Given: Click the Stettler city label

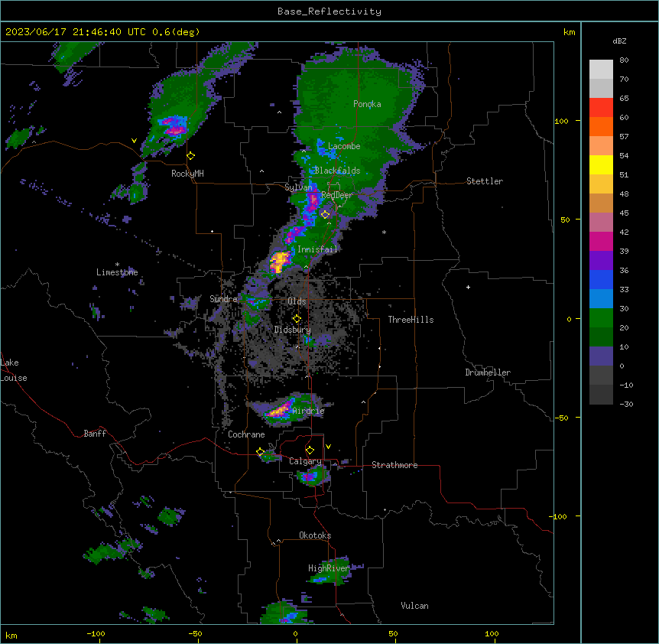Looking at the screenshot, I should point(485,181).
